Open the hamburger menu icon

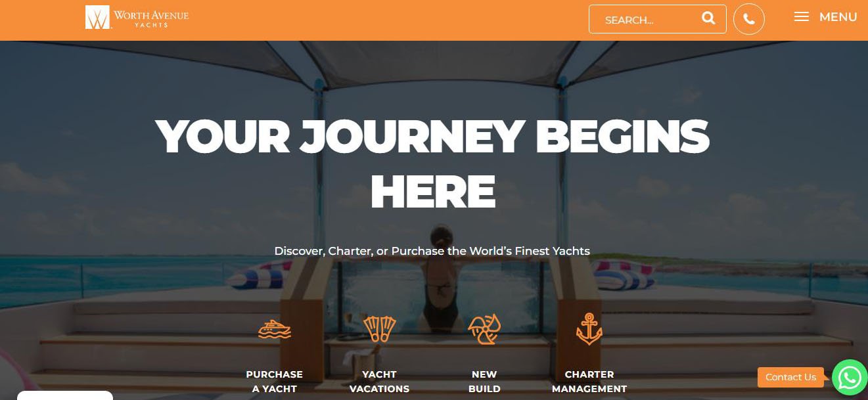(802, 16)
